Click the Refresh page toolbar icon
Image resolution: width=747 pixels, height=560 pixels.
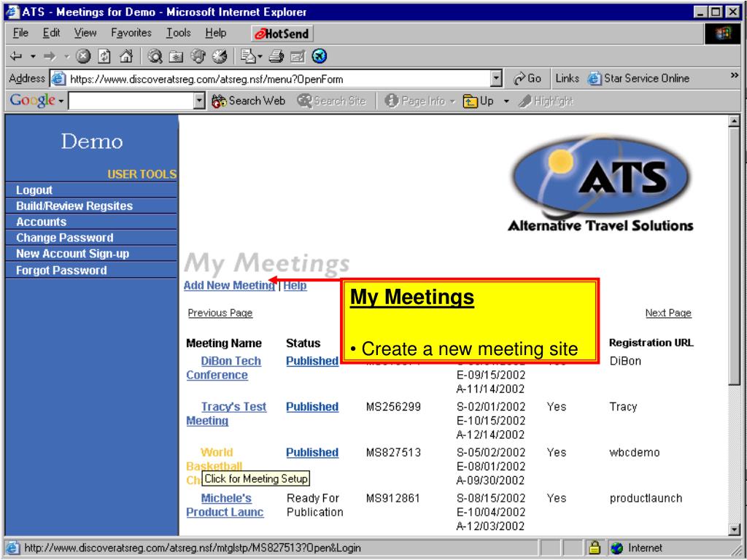coord(104,57)
